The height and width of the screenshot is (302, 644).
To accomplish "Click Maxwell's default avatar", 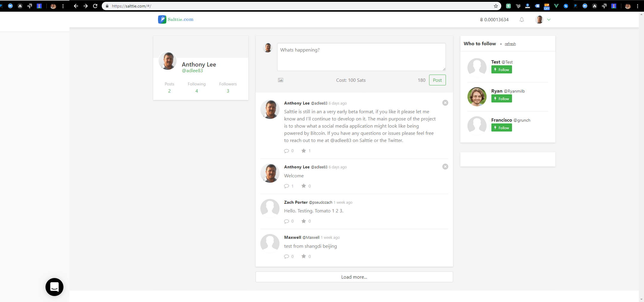I will tap(270, 244).
